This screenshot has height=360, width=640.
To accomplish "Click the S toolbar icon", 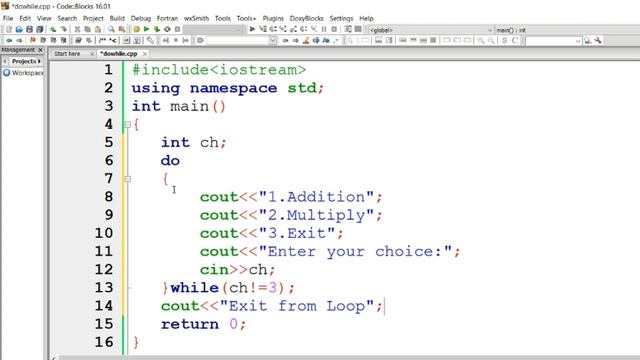I will point(504,40).
